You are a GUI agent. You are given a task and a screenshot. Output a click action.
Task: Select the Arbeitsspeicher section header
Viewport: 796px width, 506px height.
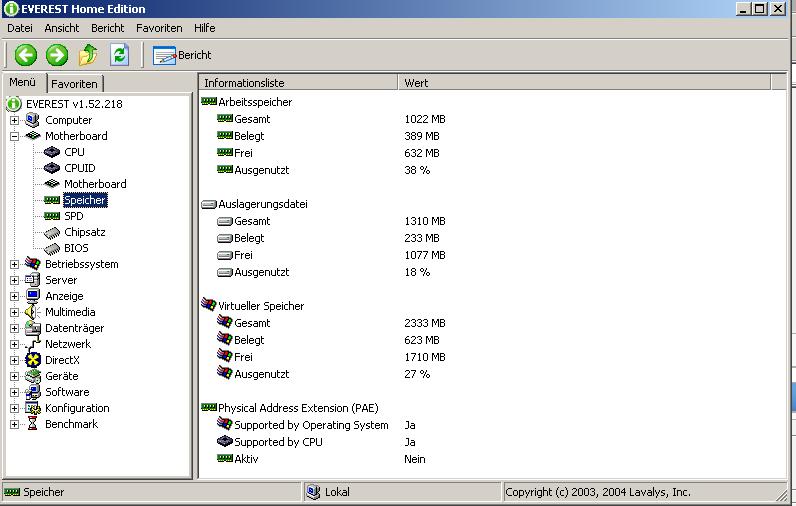(x=255, y=102)
